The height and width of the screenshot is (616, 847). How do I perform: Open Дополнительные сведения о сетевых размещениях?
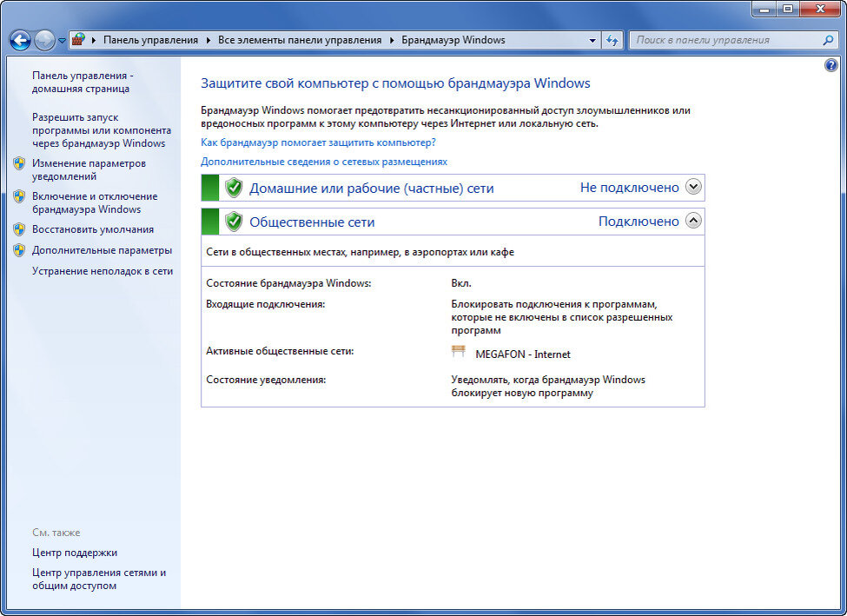click(x=322, y=161)
